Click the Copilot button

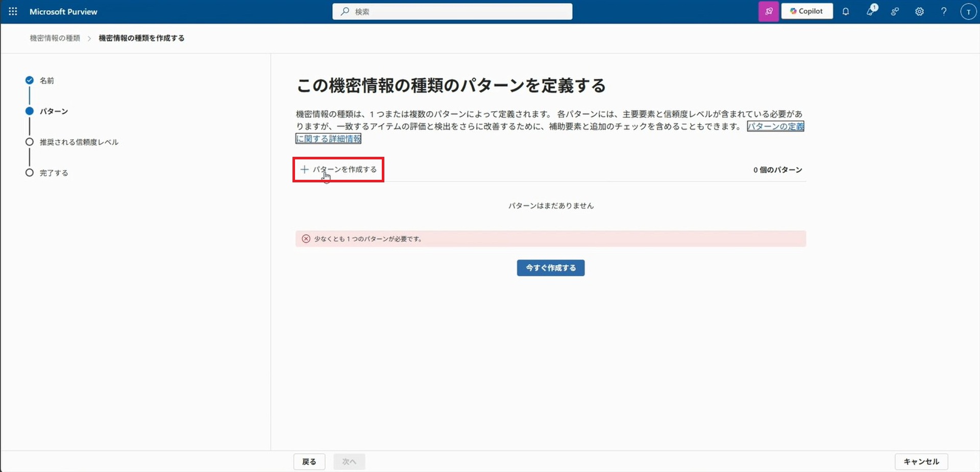tap(807, 11)
